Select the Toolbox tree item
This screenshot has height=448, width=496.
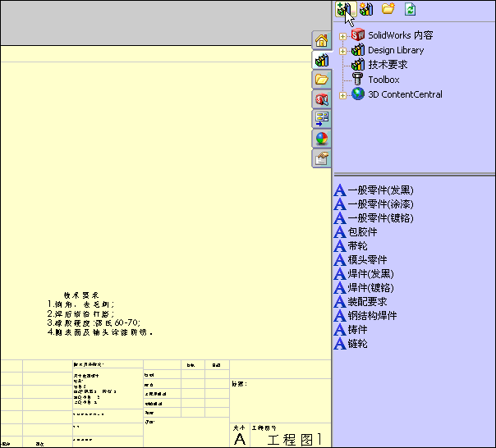383,80
